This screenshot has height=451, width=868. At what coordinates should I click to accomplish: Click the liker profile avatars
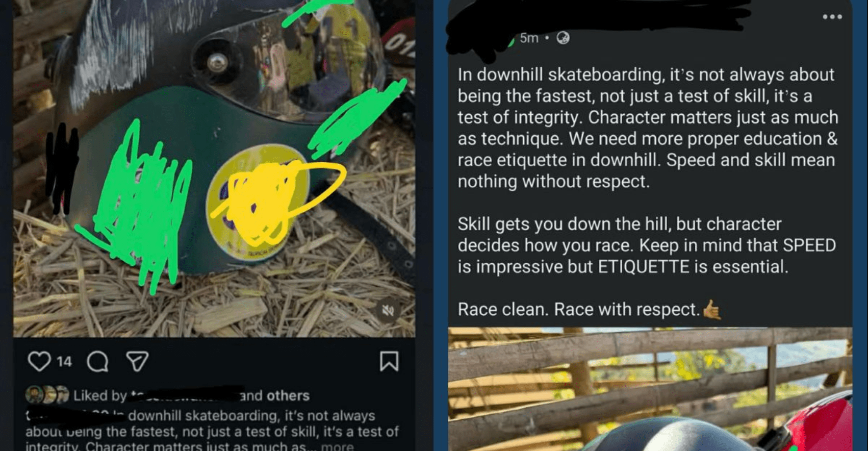47,395
